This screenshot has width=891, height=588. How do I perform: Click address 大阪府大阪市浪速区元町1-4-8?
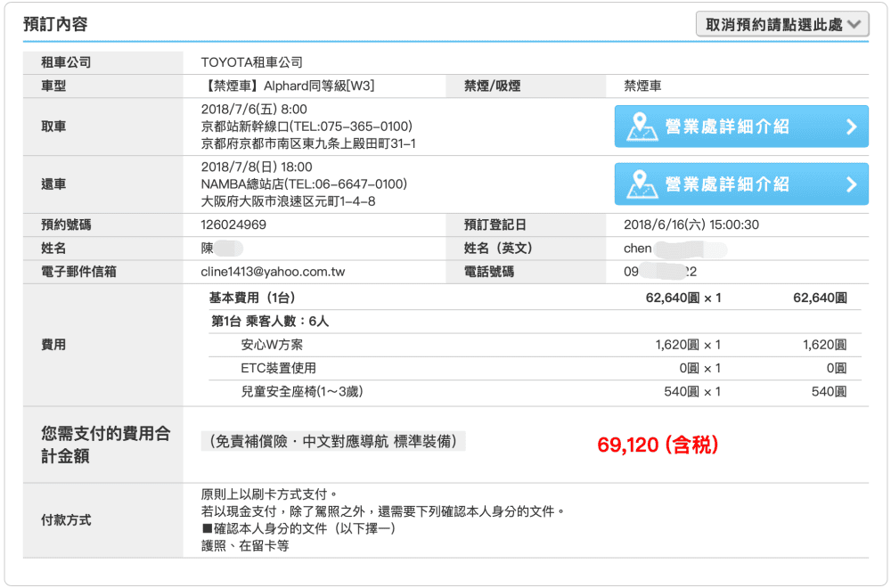(288, 201)
